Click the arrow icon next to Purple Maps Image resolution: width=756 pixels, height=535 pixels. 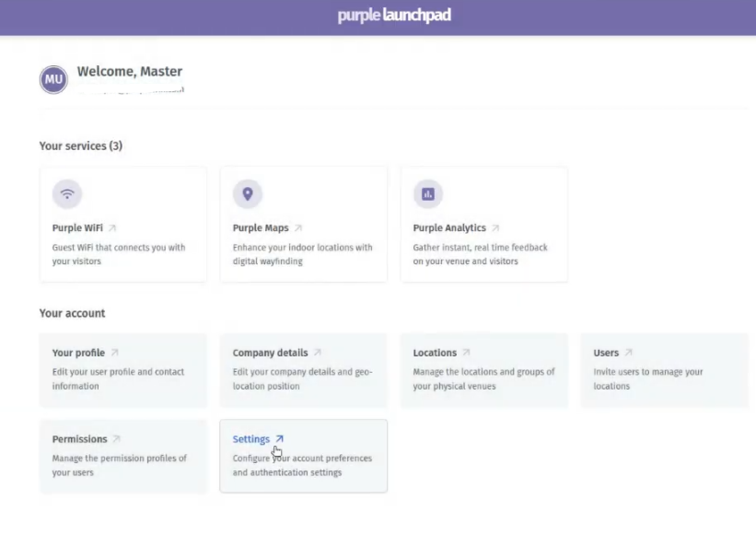point(298,228)
